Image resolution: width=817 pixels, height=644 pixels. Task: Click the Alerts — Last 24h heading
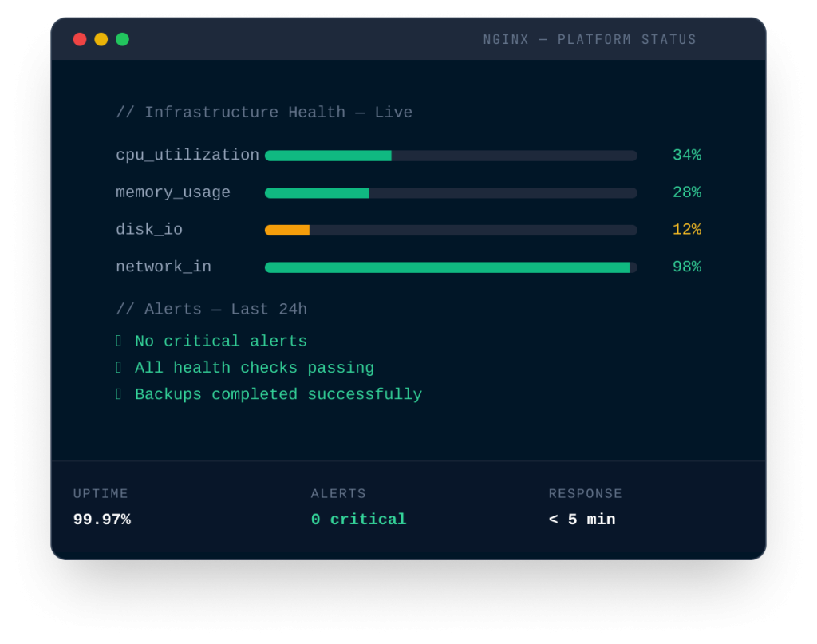(211, 310)
